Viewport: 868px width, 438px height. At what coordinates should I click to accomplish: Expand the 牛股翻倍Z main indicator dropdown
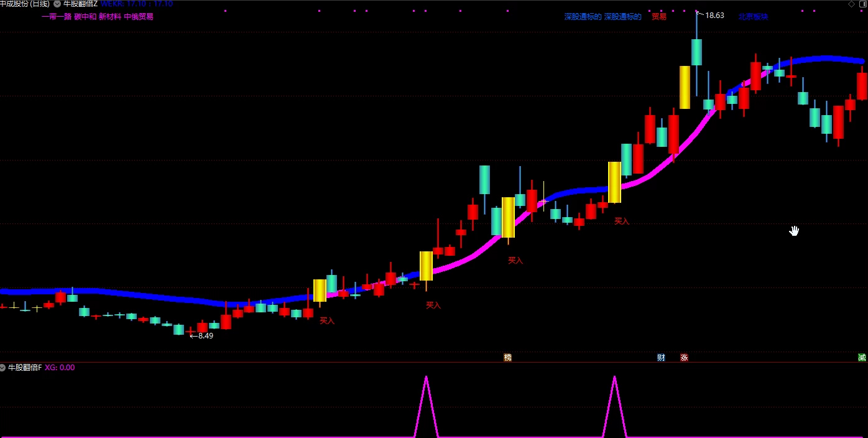57,4
